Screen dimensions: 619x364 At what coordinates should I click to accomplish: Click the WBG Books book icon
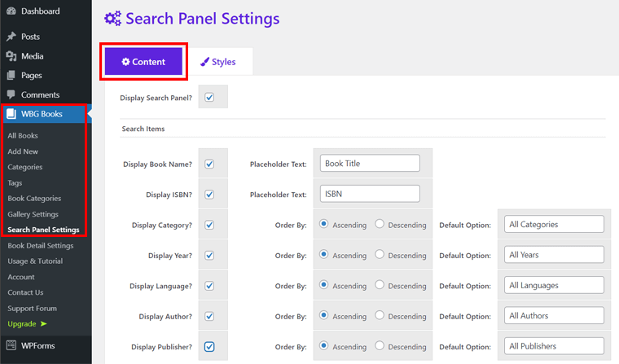[11, 114]
